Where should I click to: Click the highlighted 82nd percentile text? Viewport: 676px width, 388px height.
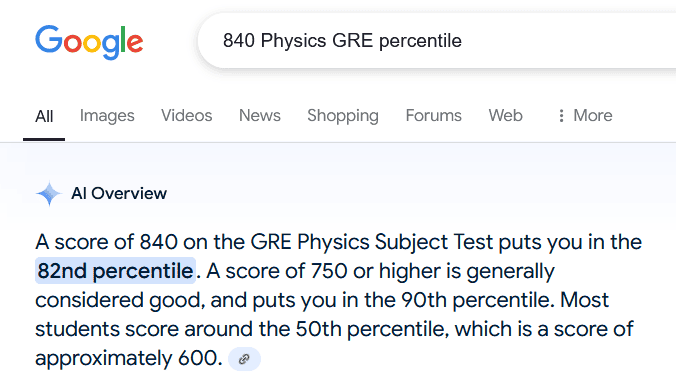click(115, 271)
